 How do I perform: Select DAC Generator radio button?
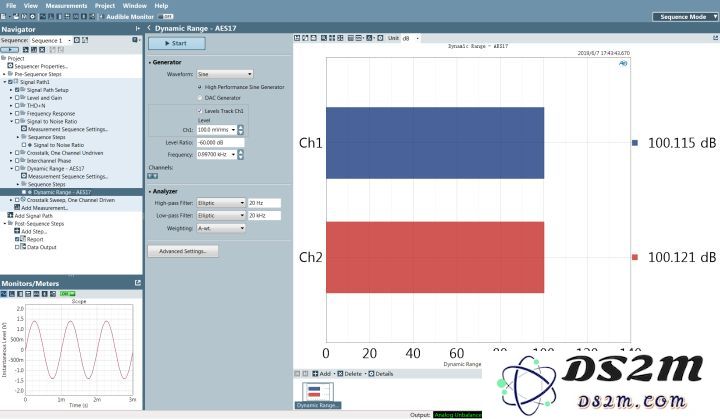click(x=200, y=98)
